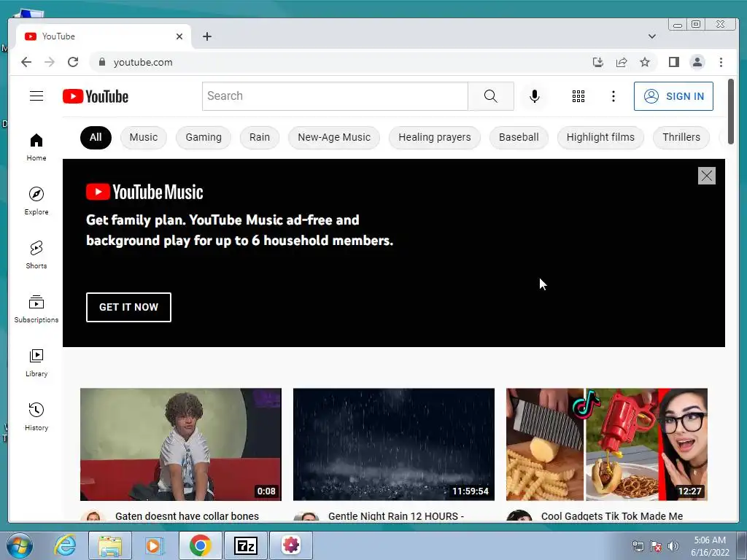Open Shorts in the sidebar
747x560 pixels.
36,254
